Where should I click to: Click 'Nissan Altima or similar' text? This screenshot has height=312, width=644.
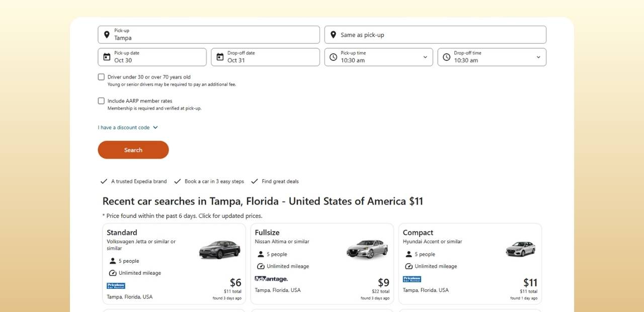tap(282, 242)
